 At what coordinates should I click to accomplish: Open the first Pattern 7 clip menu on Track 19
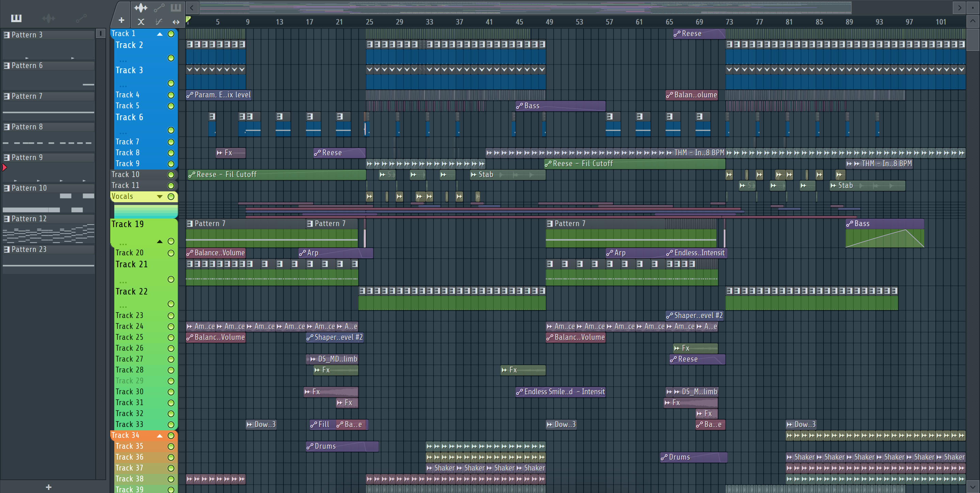pos(190,224)
